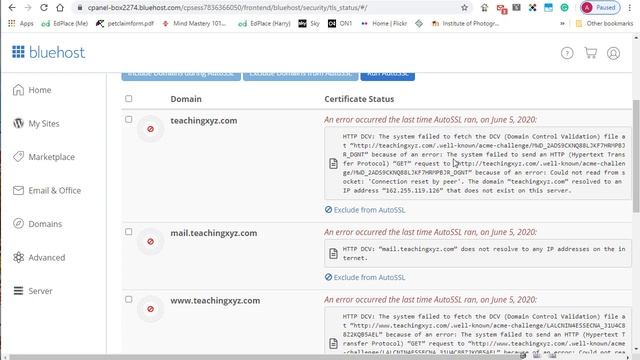Viewport: 640px width, 360px height.
Task: Open the shopping cart icon
Action: [x=590, y=53]
